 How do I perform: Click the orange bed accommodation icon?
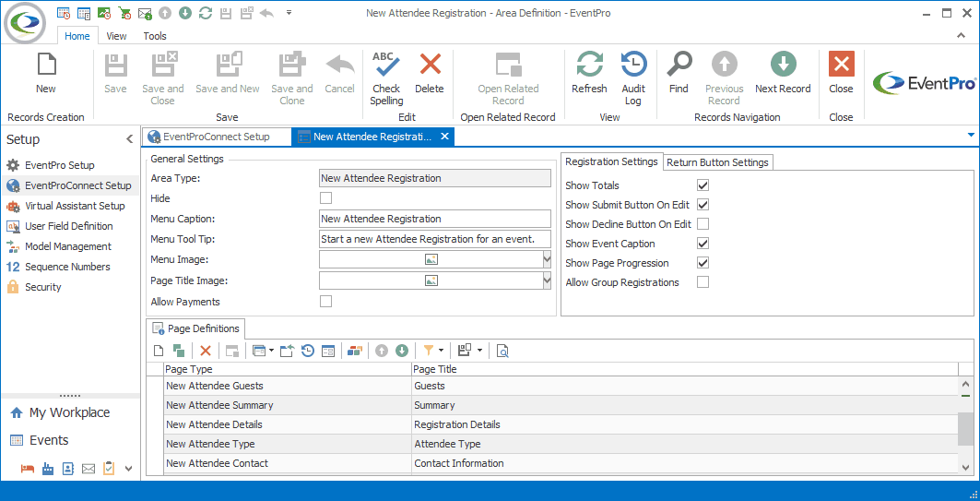pos(27,469)
